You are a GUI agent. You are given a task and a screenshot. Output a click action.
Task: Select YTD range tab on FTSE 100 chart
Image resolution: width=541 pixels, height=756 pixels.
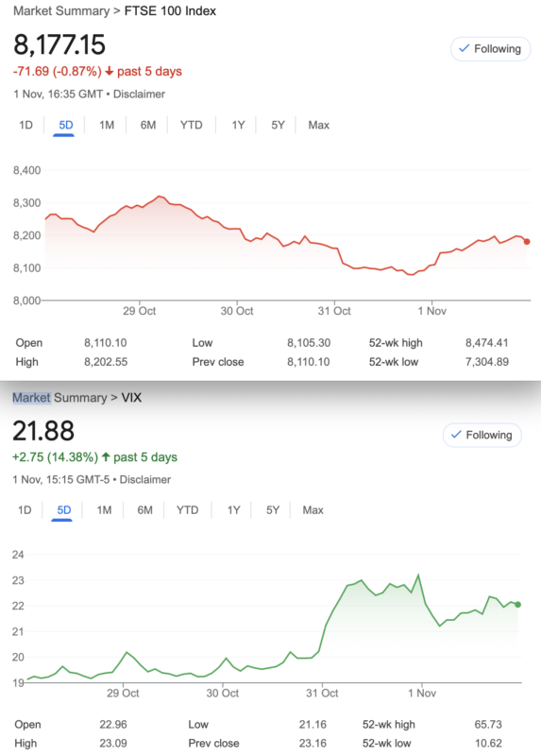click(x=192, y=126)
